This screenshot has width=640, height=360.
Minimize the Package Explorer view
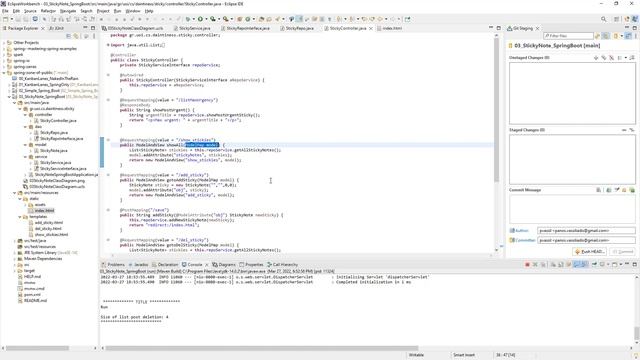click(x=85, y=28)
